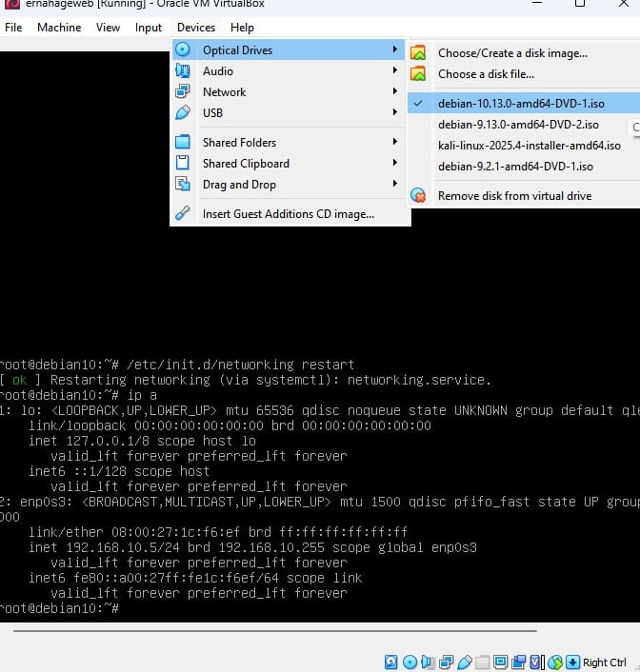This screenshot has height=672, width=640.
Task: Expand the Drag and Drop submenu
Action: 289,185
